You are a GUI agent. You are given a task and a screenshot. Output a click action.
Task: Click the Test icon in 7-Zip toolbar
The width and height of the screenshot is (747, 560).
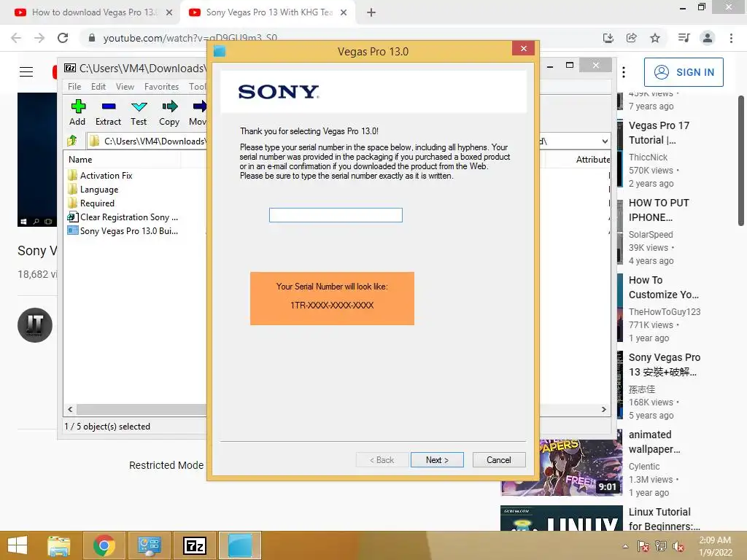coord(139,106)
